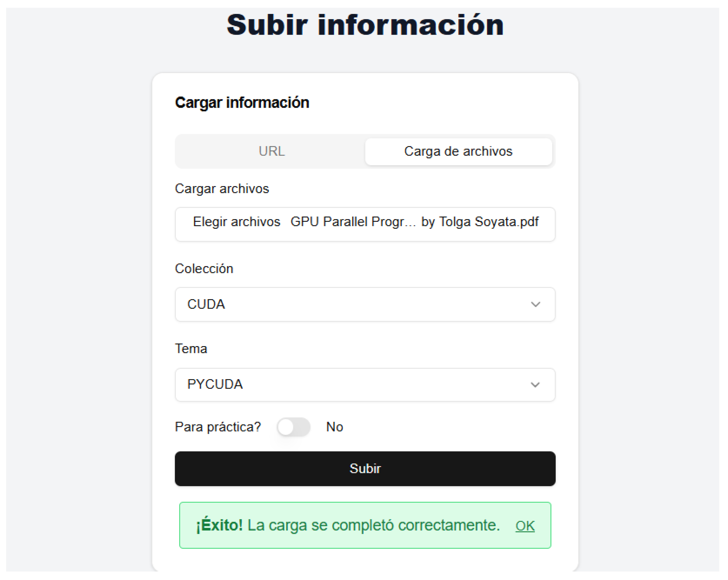Click the 'Cargar información' card heading
Screen dimensions: 728x580
point(242,103)
